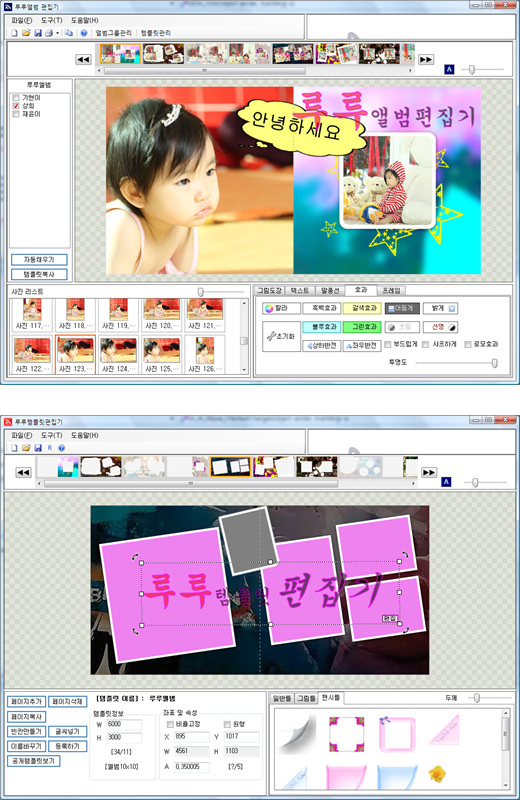520x800 pixels.
Task: Enable 로모효과 checkbox
Action: tap(467, 344)
